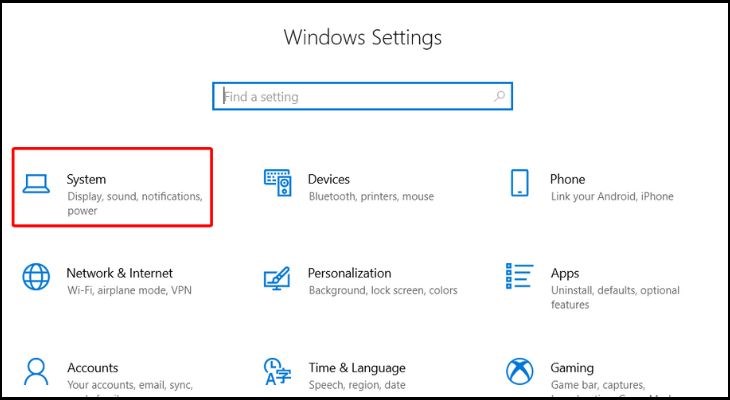This screenshot has height=400, width=730.
Task: Go to Devices settings title
Action: [329, 179]
